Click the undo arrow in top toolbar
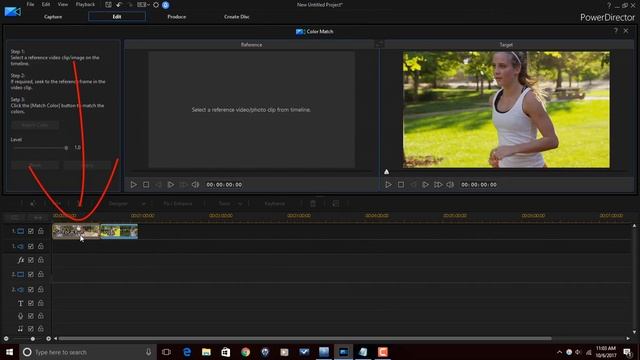This screenshot has height=360, width=640. tap(119, 5)
